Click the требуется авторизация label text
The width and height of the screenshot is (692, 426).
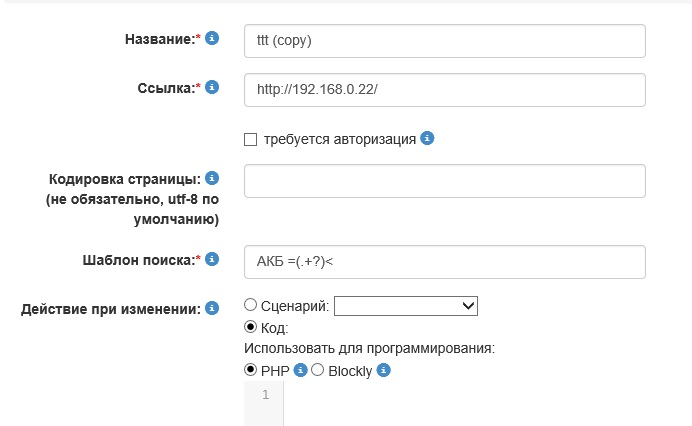(x=340, y=139)
